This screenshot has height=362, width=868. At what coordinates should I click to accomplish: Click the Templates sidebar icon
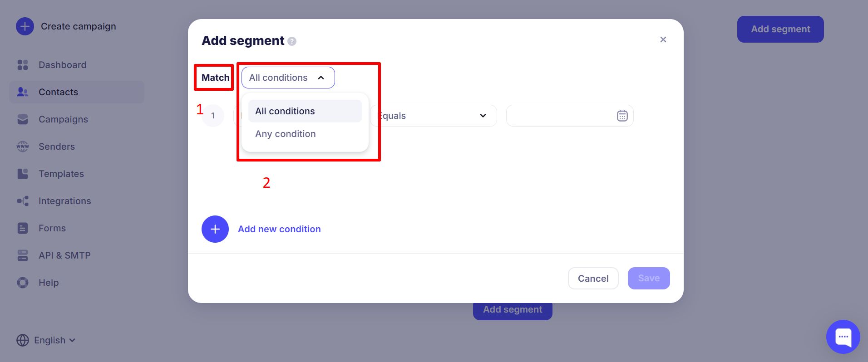point(23,174)
